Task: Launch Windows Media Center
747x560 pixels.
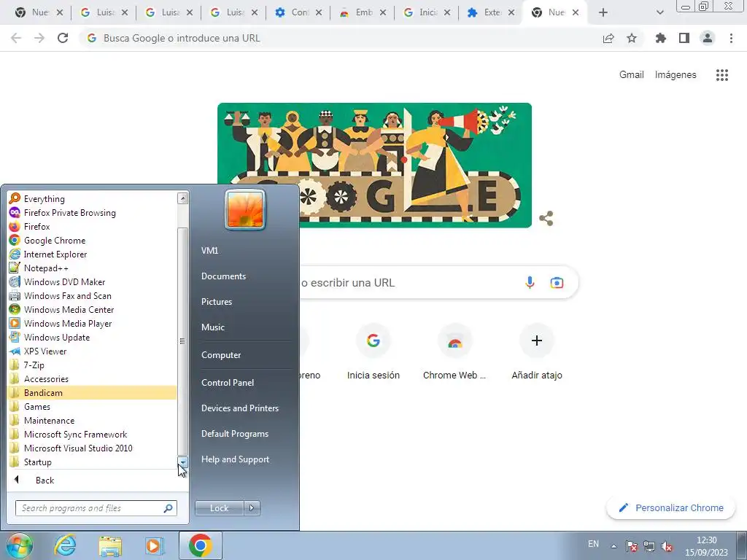Action: [x=92, y=309]
